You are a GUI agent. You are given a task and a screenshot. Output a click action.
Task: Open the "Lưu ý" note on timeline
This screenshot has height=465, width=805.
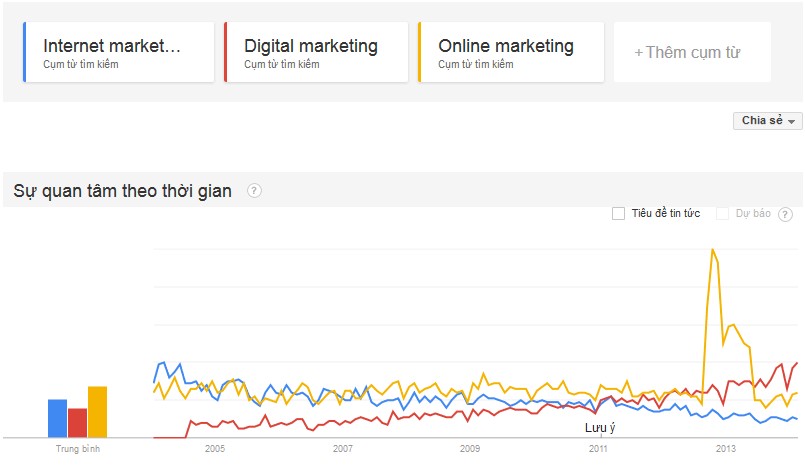click(x=600, y=428)
